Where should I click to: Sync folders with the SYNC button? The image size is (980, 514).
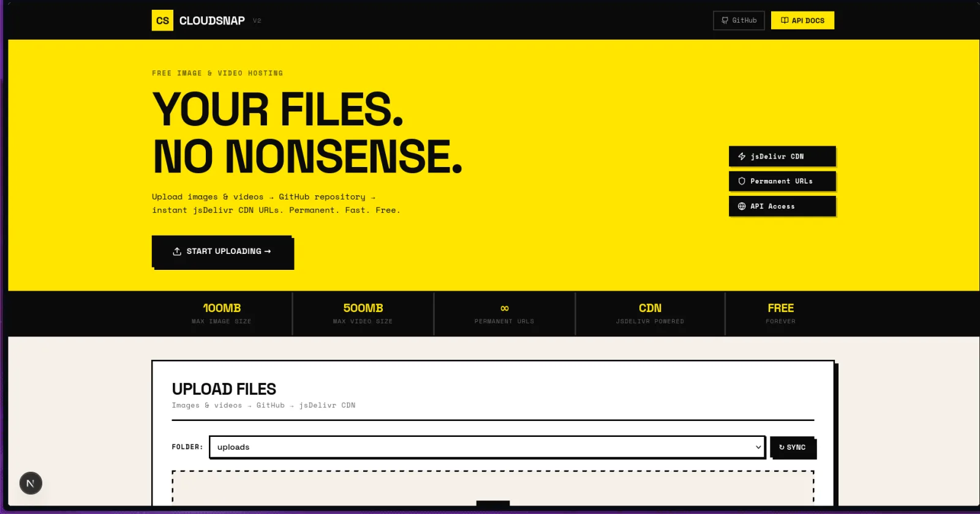(792, 447)
